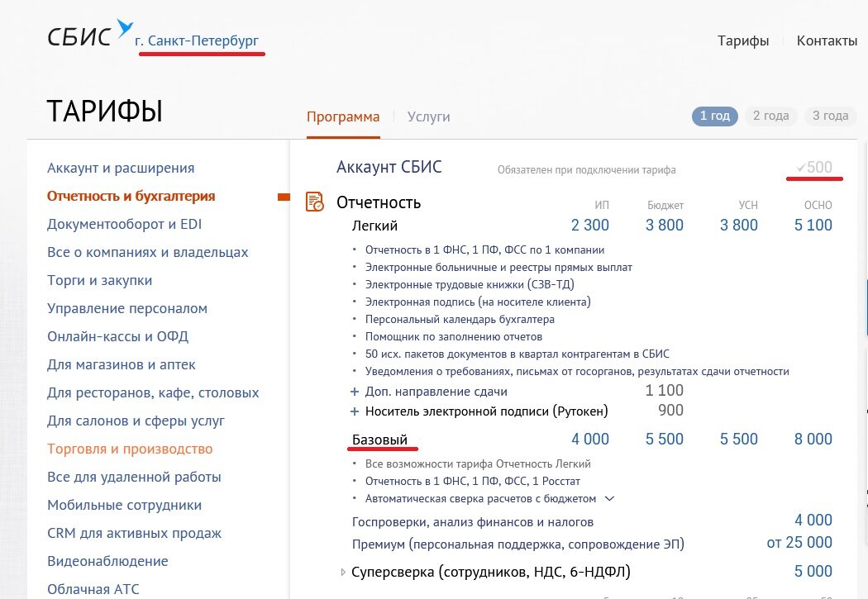Open Торговля и производство section

[x=130, y=449]
